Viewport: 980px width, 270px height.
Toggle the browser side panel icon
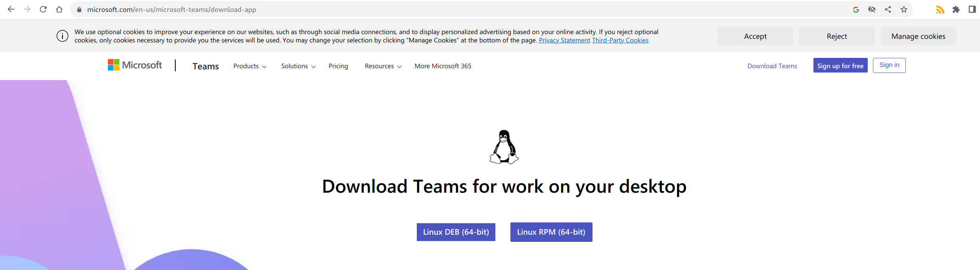pyautogui.click(x=972, y=10)
